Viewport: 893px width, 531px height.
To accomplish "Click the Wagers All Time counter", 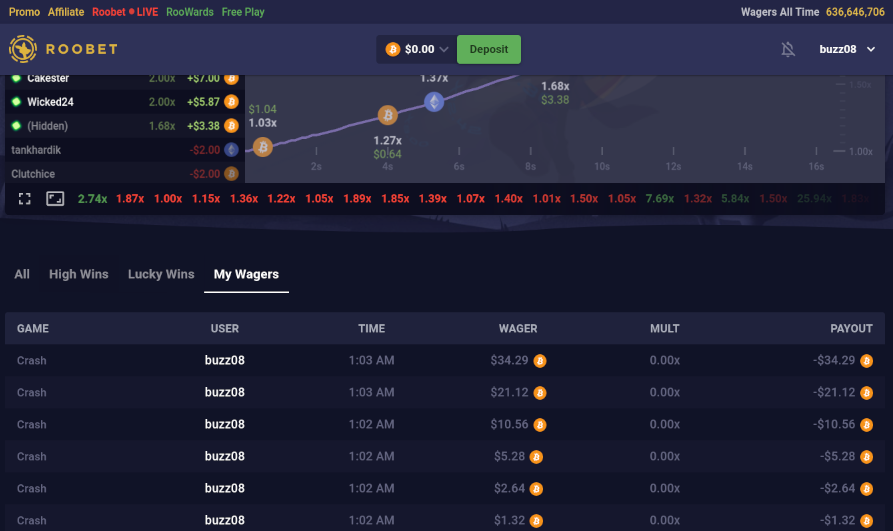I will pos(813,12).
